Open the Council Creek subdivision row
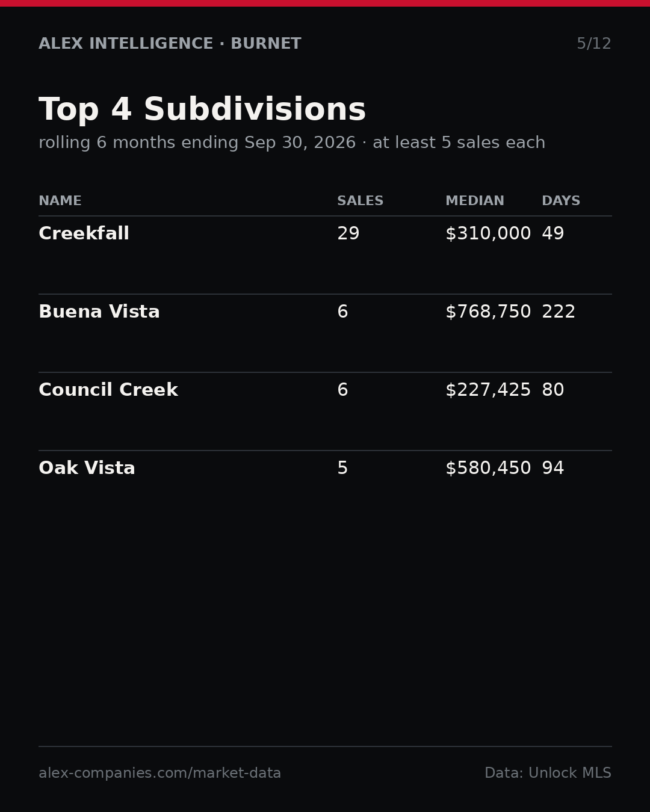The height and width of the screenshot is (812, 650). click(x=325, y=411)
